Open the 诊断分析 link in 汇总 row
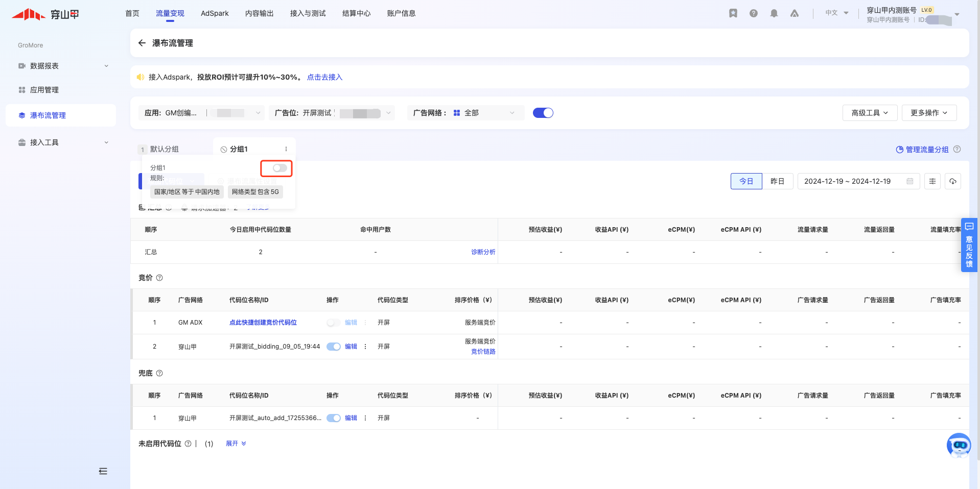Viewport: 980px width, 489px height. (483, 252)
